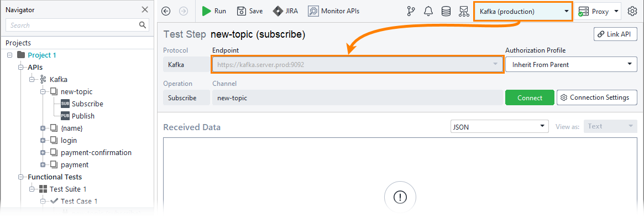The image size is (644, 216).
Task: Select Functional Tests node
Action: 55,177
